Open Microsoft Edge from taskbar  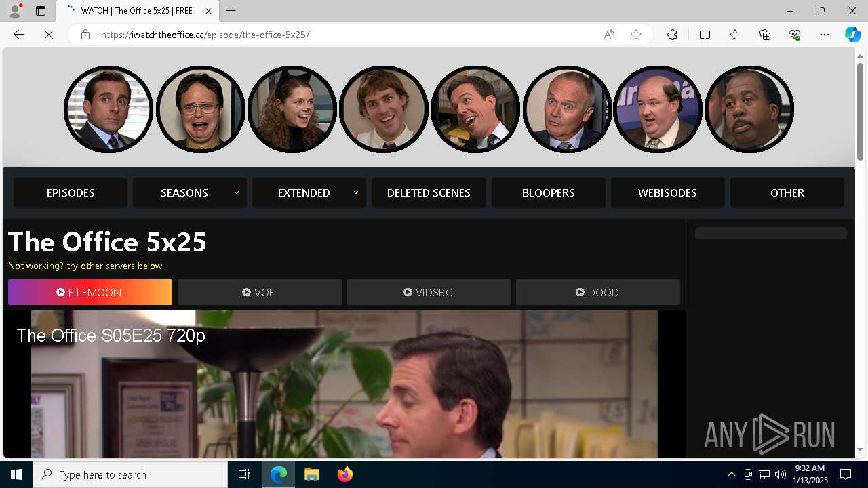pos(279,474)
